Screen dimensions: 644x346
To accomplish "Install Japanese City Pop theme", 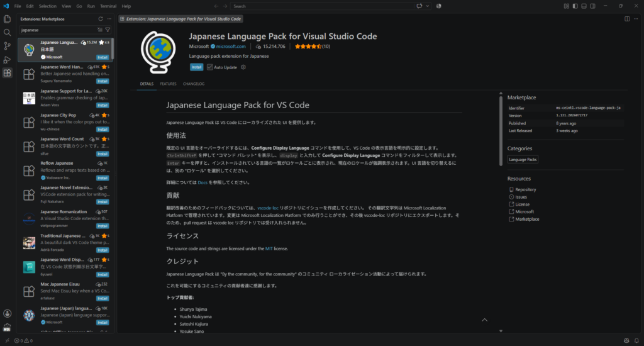I will [103, 130].
